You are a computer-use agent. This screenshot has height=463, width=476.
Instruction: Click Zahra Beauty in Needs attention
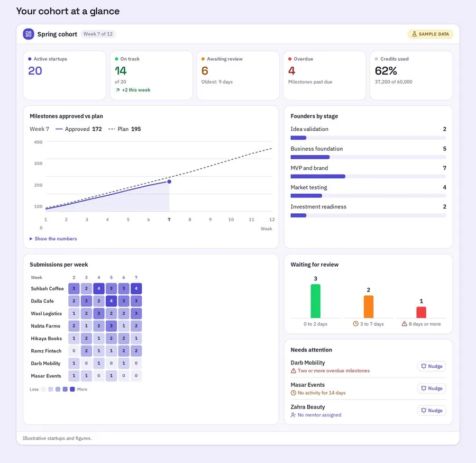[307, 407]
